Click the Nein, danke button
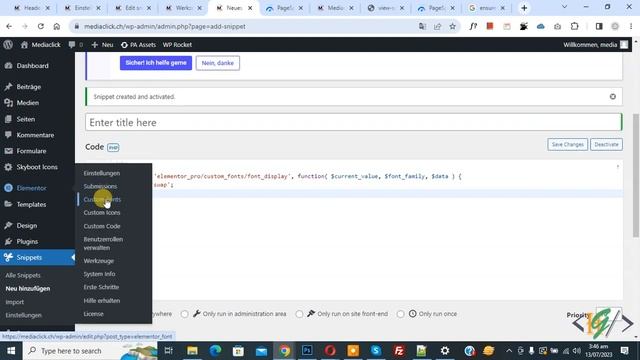640x360 pixels. [x=218, y=63]
